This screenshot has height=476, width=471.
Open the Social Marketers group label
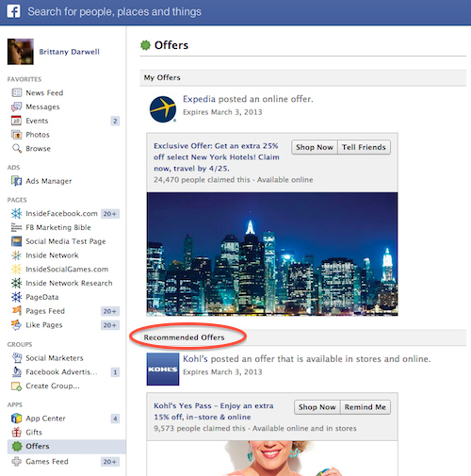pyautogui.click(x=55, y=358)
